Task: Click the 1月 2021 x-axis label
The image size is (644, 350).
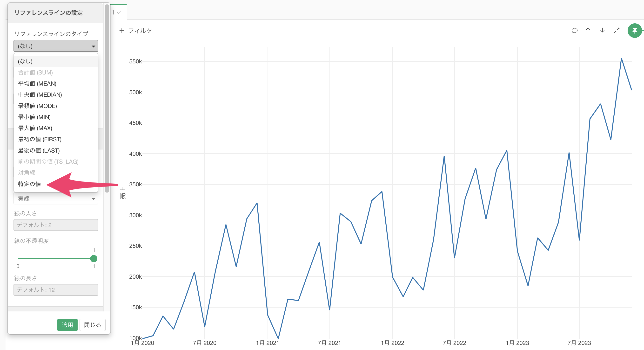Action: pyautogui.click(x=267, y=343)
